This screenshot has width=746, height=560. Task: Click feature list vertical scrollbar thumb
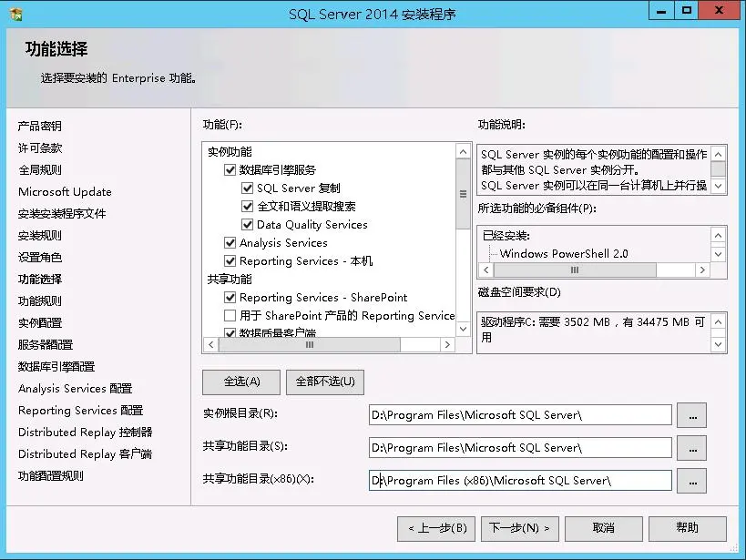[x=463, y=194]
